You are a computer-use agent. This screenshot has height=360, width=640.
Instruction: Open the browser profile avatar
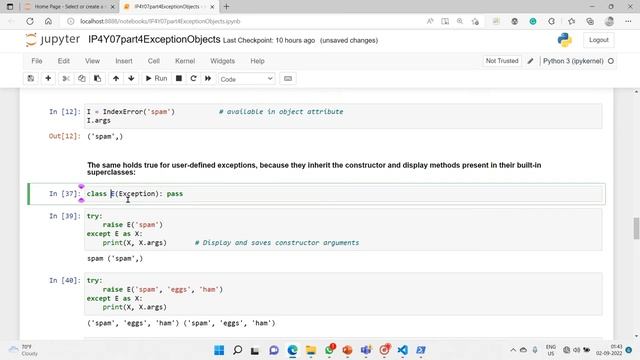pyautogui.click(x=609, y=21)
